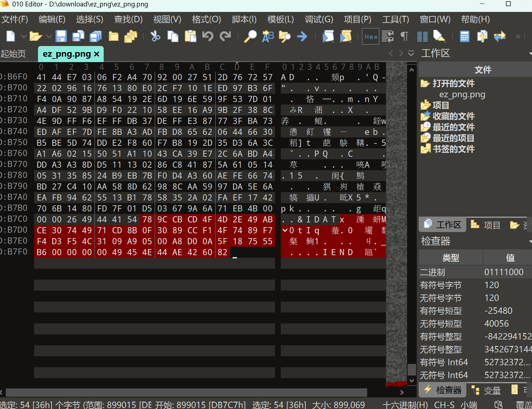
Task: Open the 模板(L) menu
Action: click(x=280, y=19)
